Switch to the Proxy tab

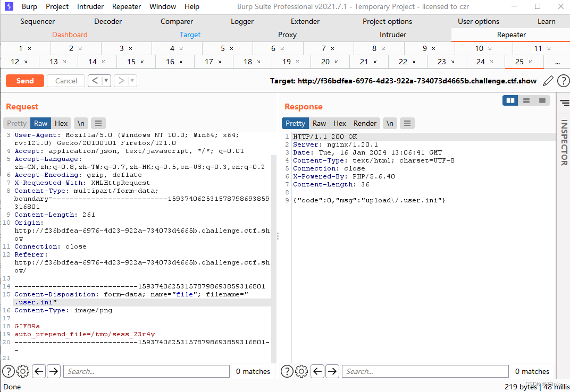click(287, 35)
